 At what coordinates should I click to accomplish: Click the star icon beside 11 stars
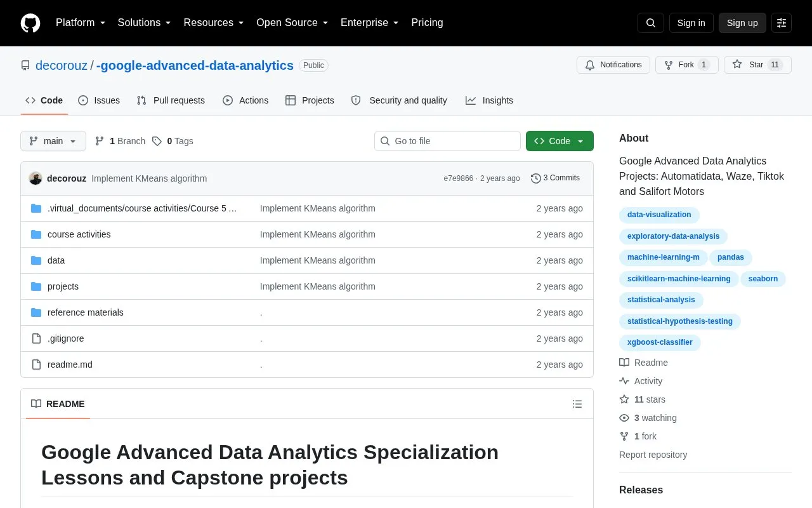click(624, 399)
